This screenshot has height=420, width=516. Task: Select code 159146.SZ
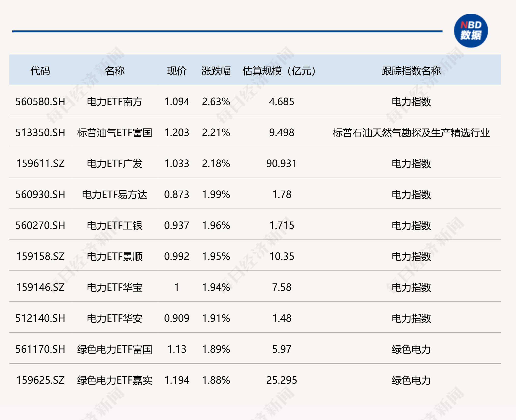tap(40, 287)
